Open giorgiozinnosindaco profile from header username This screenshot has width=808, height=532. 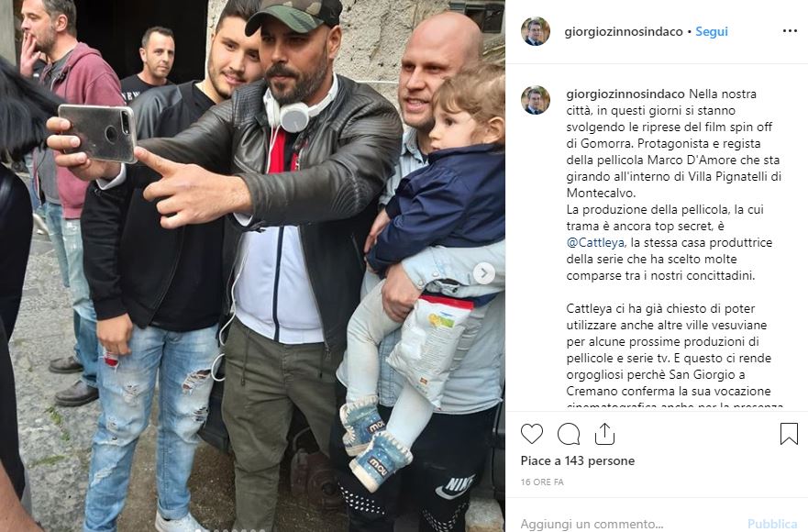pos(624,31)
